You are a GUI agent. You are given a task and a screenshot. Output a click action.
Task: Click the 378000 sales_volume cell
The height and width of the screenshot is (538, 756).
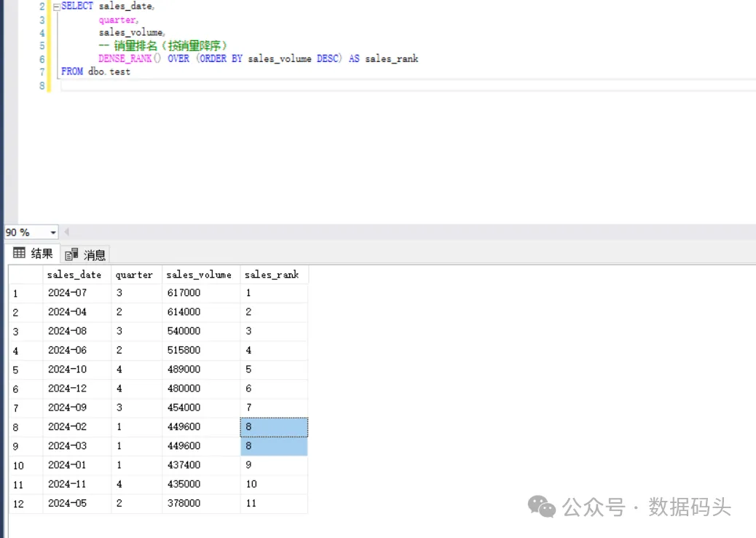coord(201,503)
